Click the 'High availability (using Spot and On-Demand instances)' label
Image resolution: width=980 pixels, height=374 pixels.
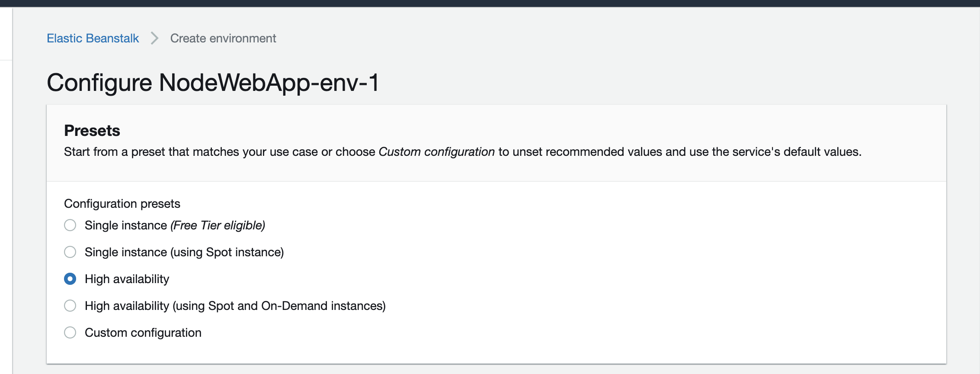point(235,306)
